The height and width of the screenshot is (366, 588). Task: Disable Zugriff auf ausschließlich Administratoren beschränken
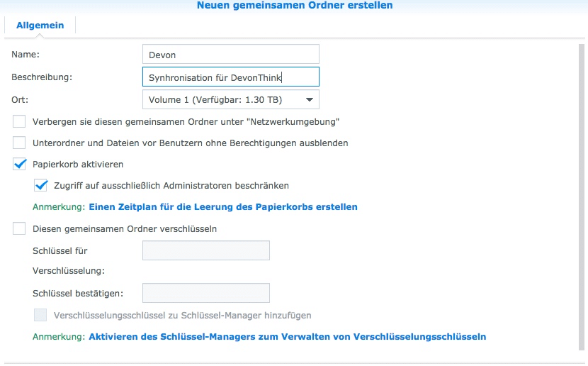point(40,186)
